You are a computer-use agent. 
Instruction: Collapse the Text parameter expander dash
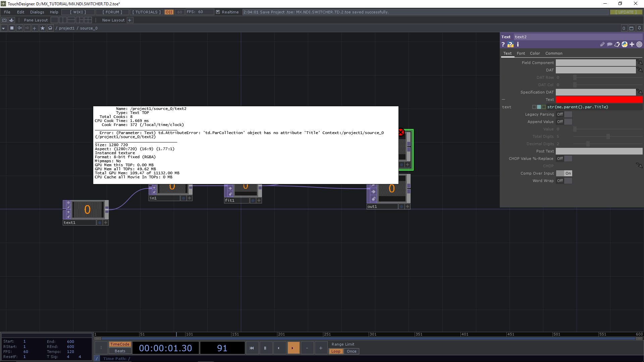tap(503, 100)
